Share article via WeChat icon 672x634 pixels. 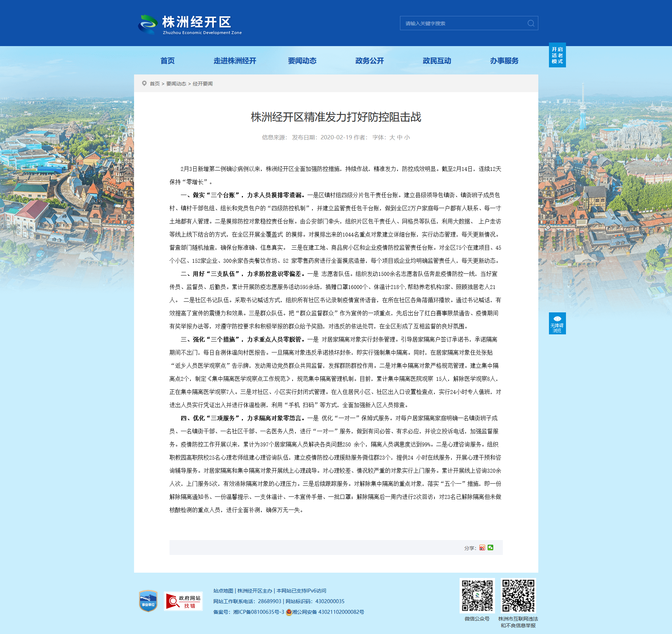[x=490, y=547]
